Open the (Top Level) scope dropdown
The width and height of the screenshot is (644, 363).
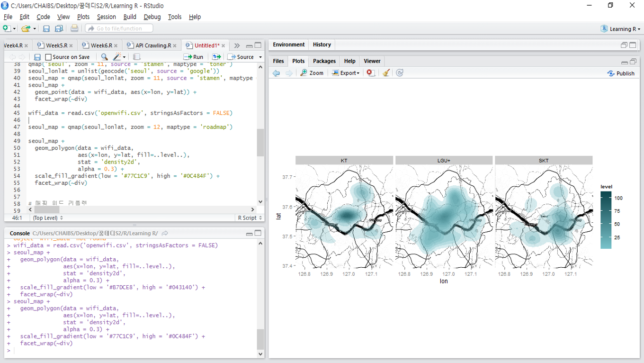[x=48, y=218]
